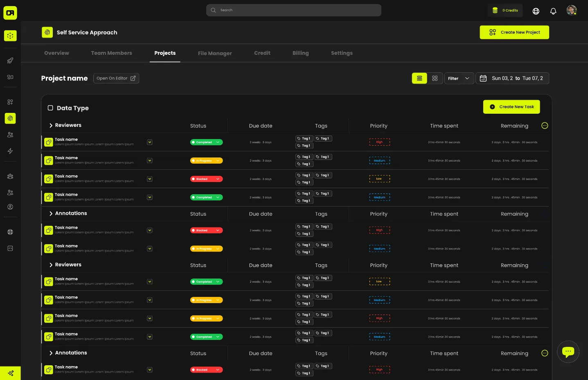The image size is (588, 380).
Task: Open In Progress status dropdown on High-priority task
Action: tap(206, 318)
